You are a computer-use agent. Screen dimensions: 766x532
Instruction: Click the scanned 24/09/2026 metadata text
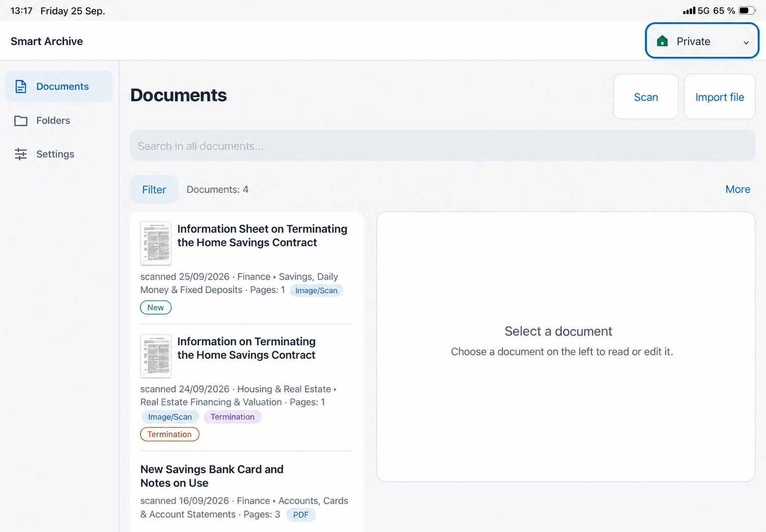238,396
